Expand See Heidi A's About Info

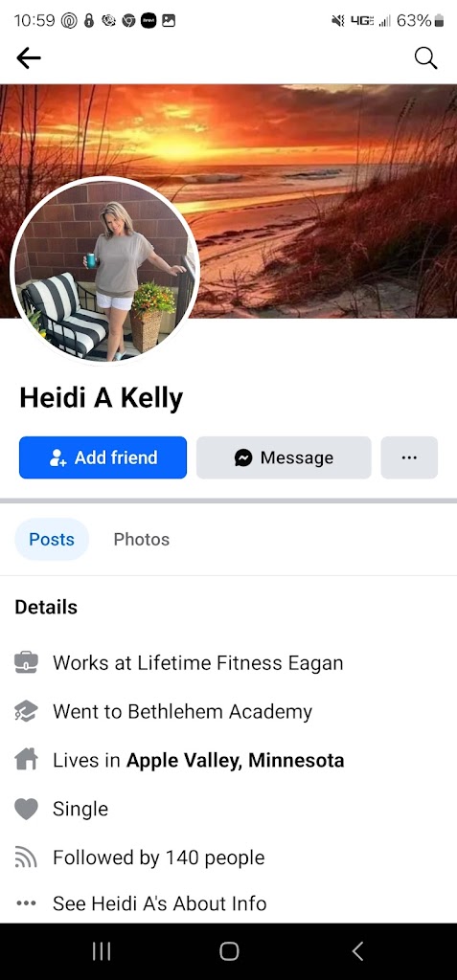(160, 903)
